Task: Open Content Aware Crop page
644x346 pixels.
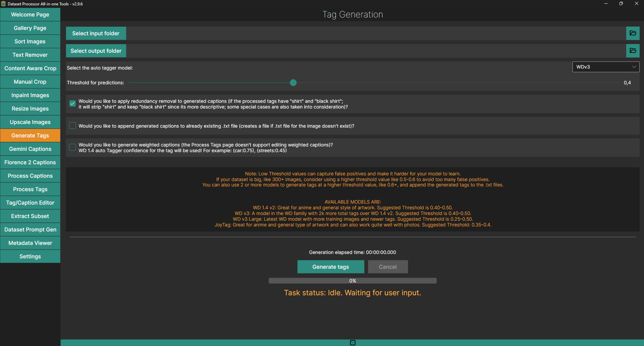Action: click(30, 68)
